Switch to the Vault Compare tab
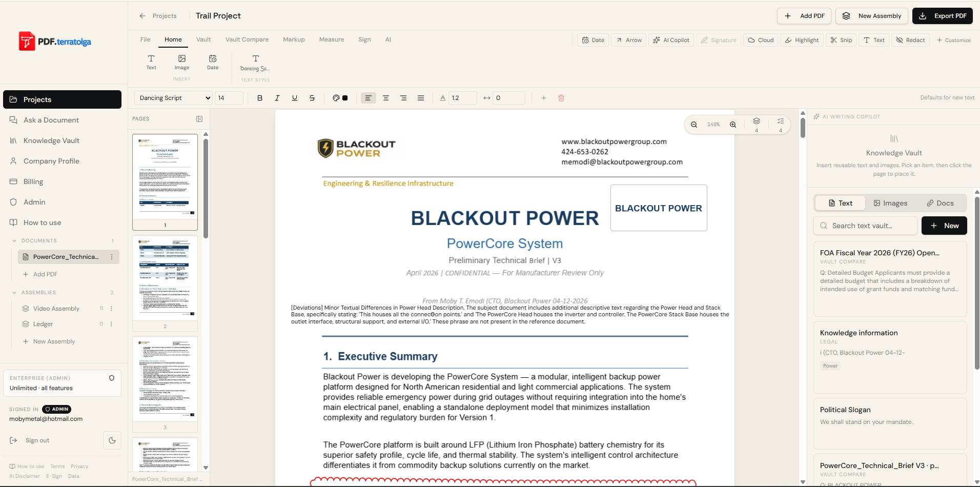980x487 pixels. tap(247, 39)
